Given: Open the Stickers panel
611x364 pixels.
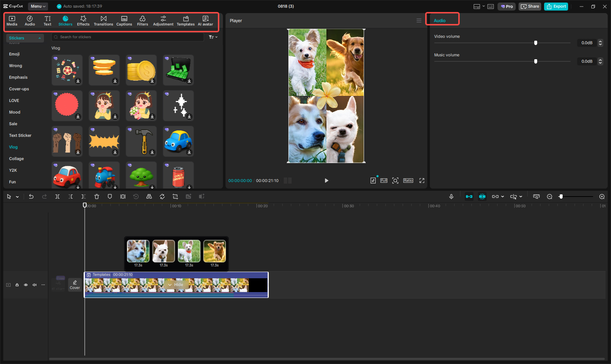Looking at the screenshot, I should pos(65,20).
